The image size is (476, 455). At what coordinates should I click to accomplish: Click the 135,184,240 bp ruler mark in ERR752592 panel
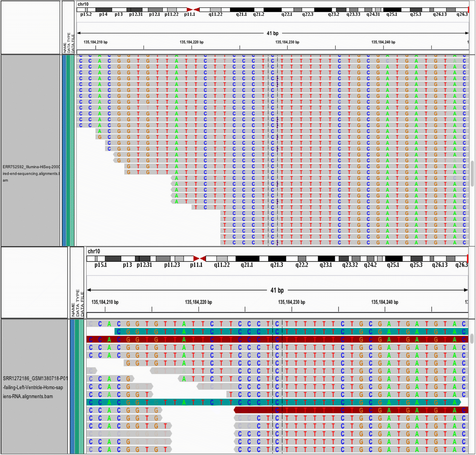383,42
